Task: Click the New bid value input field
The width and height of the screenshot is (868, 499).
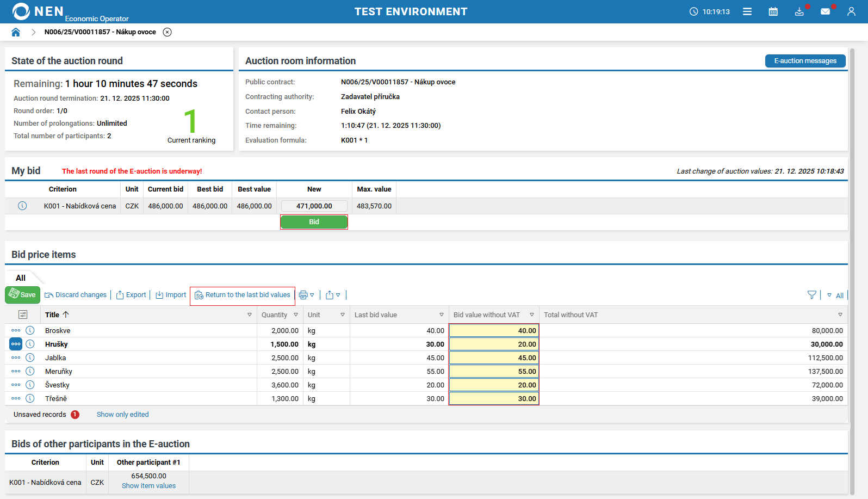Action: pos(314,206)
